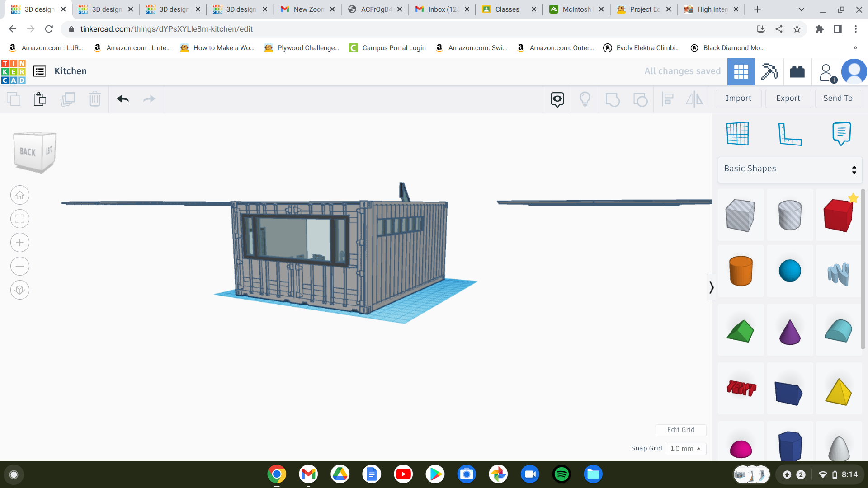Screen dimensions: 868x488
Task: Click the Notes/comment panel icon
Action: coord(842,132)
